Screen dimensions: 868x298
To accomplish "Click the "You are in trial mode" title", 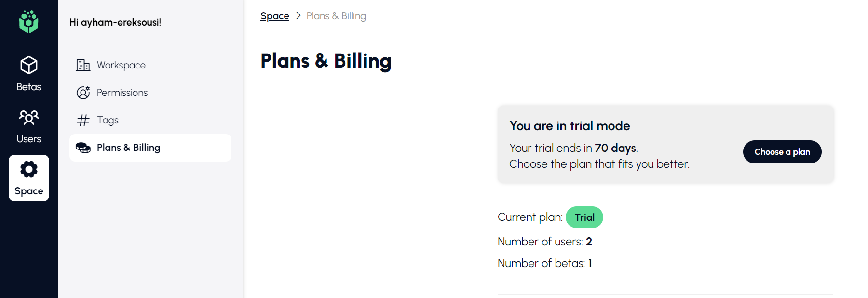I will (x=570, y=126).
